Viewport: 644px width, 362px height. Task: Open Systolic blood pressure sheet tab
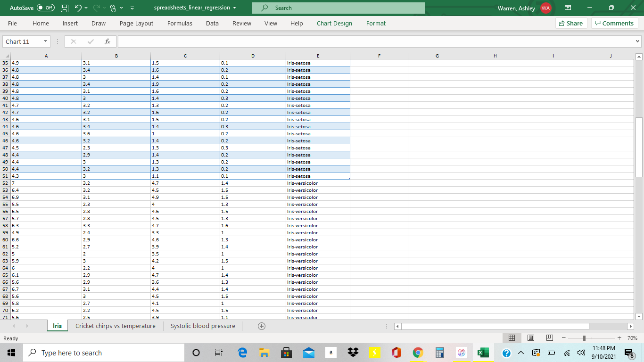click(x=203, y=326)
